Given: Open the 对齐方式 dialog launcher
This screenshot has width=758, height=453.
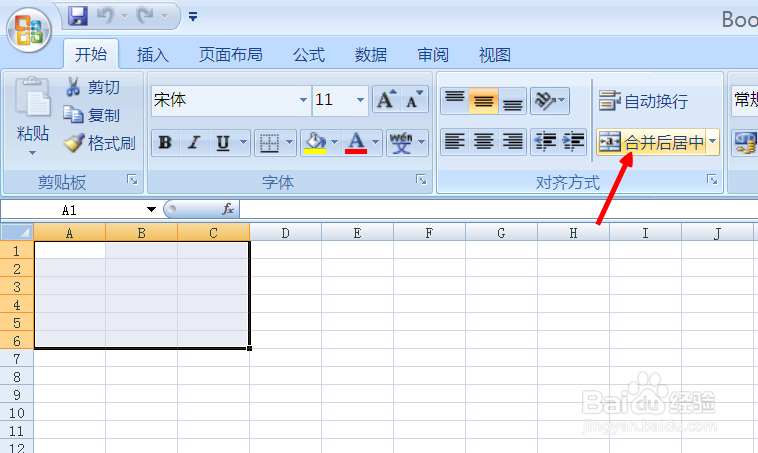Looking at the screenshot, I should (712, 180).
